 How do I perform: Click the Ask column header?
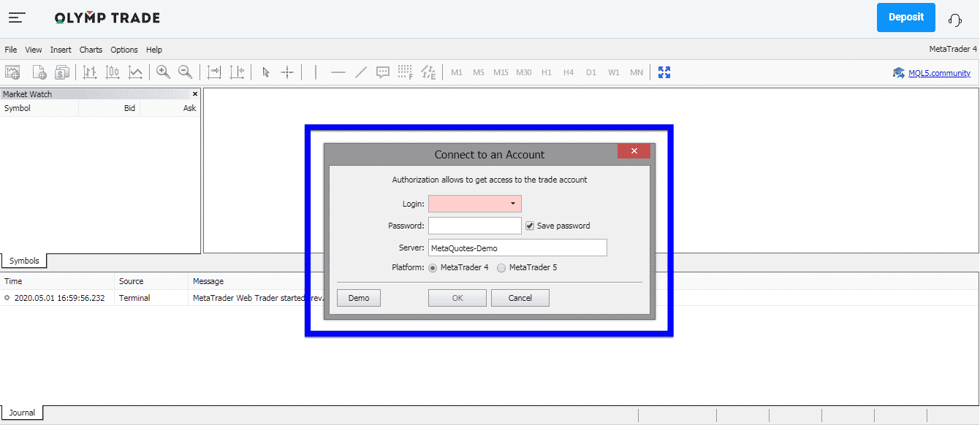click(170, 108)
